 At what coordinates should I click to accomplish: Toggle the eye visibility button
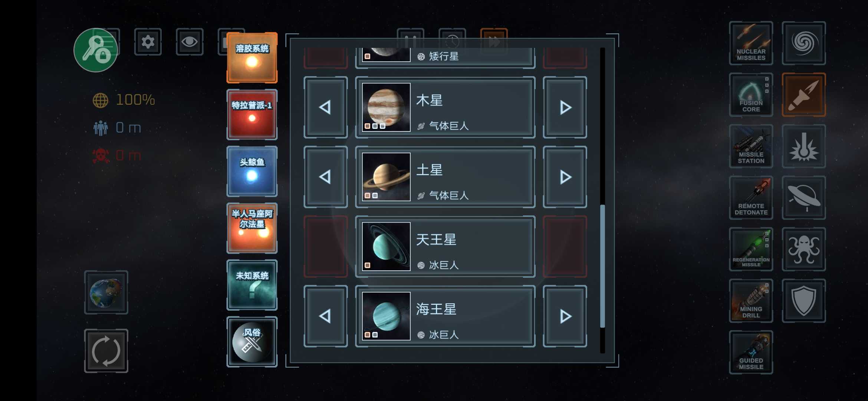pos(190,42)
